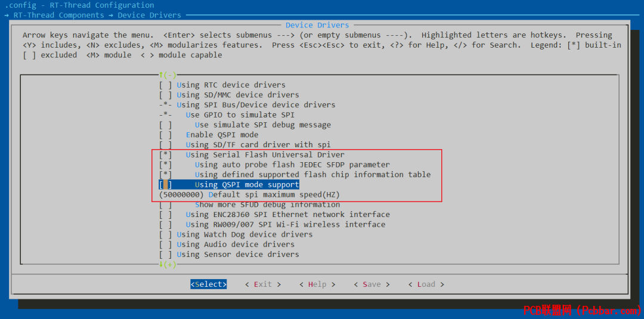This screenshot has height=319, width=644.
Task: Toggle Using Sensor device drivers
Action: coord(166,255)
